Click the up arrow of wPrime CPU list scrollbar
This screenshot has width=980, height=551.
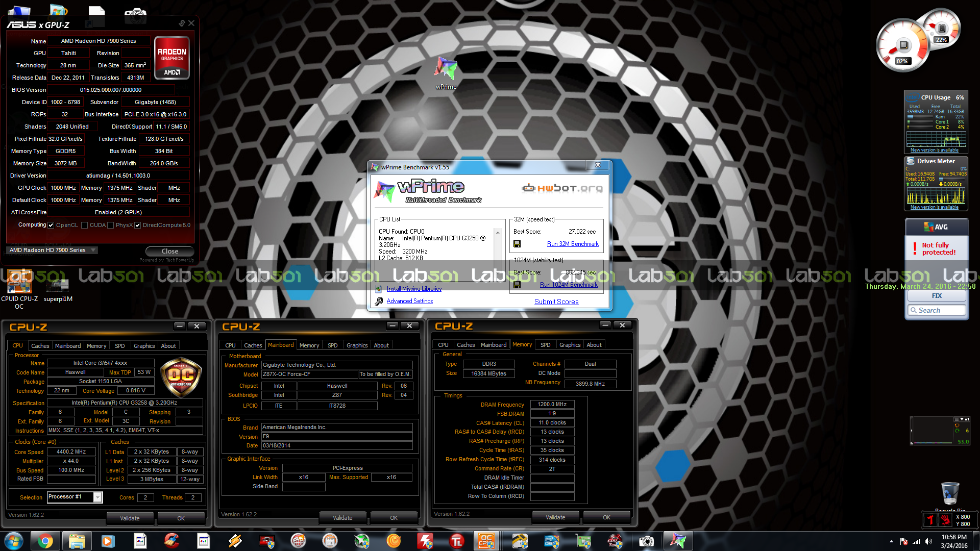(498, 233)
